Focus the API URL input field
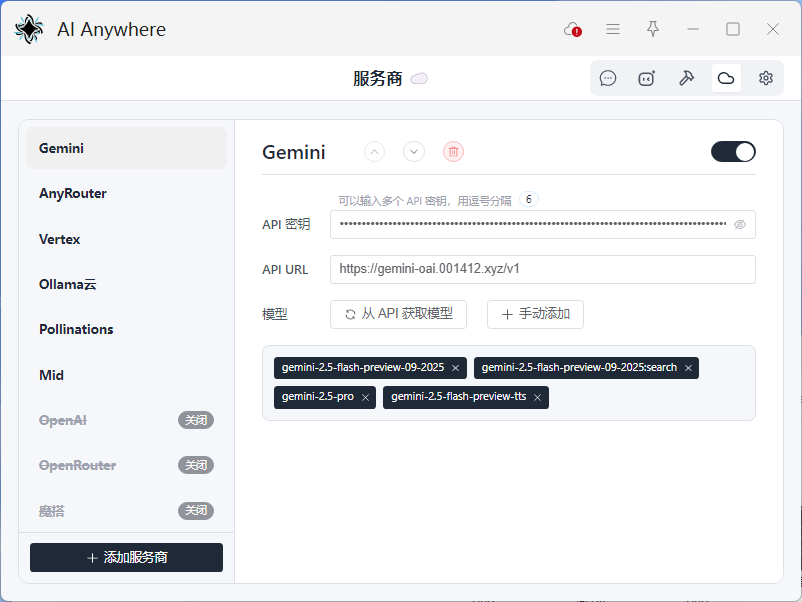 542,269
